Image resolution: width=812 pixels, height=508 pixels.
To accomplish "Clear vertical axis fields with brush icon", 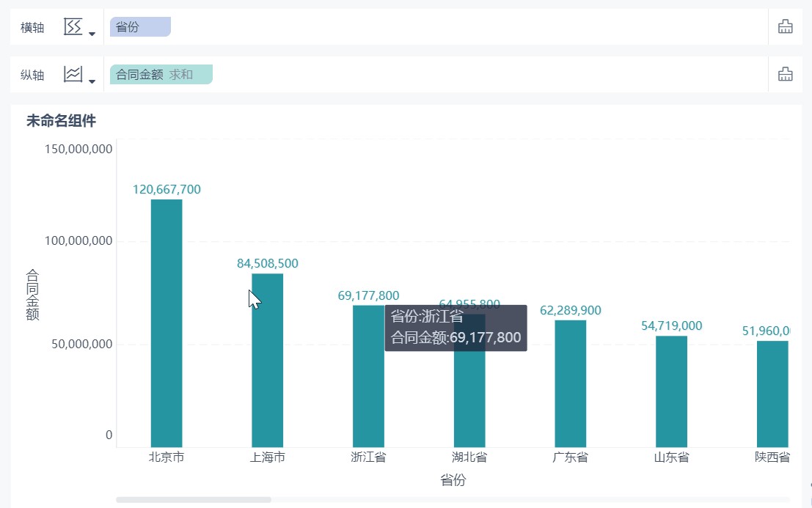I will (x=785, y=75).
